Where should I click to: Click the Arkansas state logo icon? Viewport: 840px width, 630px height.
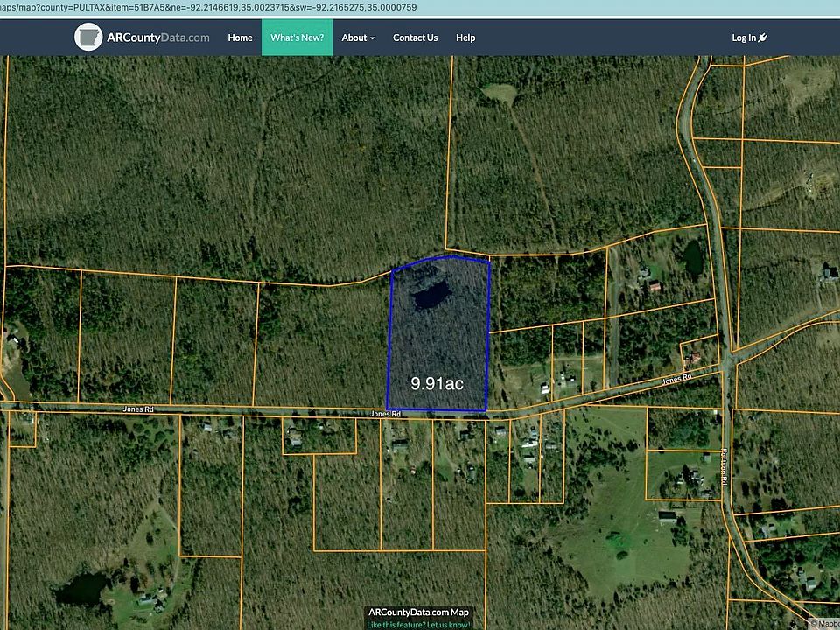point(88,38)
